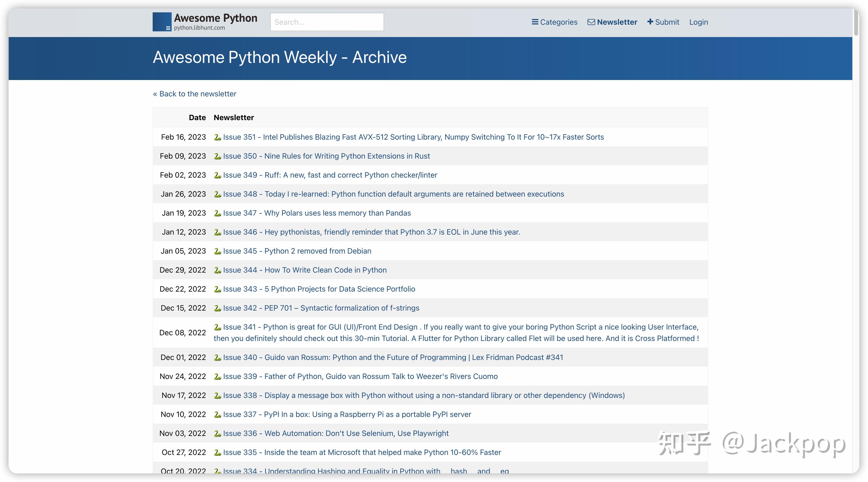Focus the Search input field
The width and height of the screenshot is (868, 482).
pyautogui.click(x=327, y=22)
